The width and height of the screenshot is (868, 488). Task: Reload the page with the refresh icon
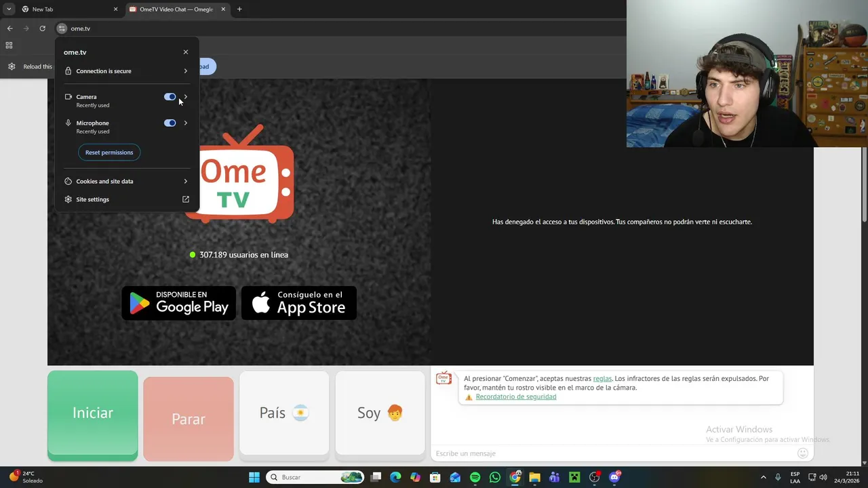point(42,28)
